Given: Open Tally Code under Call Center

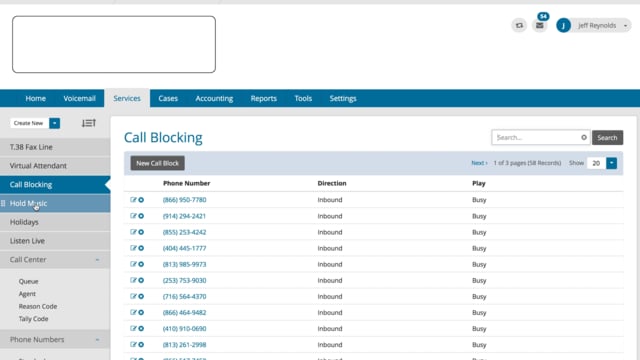Looking at the screenshot, I should coord(33,319).
